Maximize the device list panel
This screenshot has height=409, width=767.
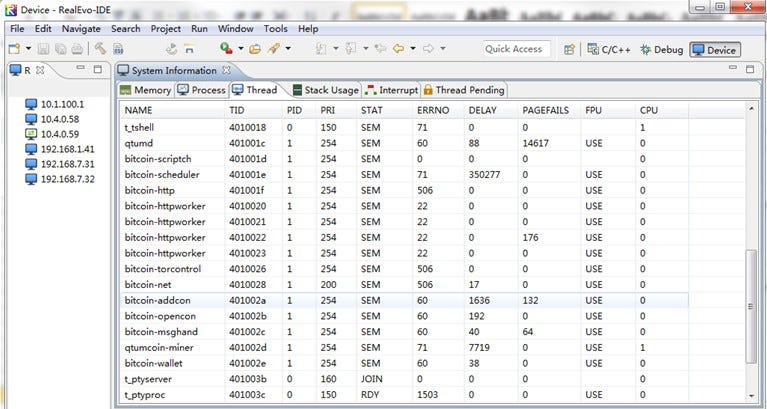[x=98, y=69]
